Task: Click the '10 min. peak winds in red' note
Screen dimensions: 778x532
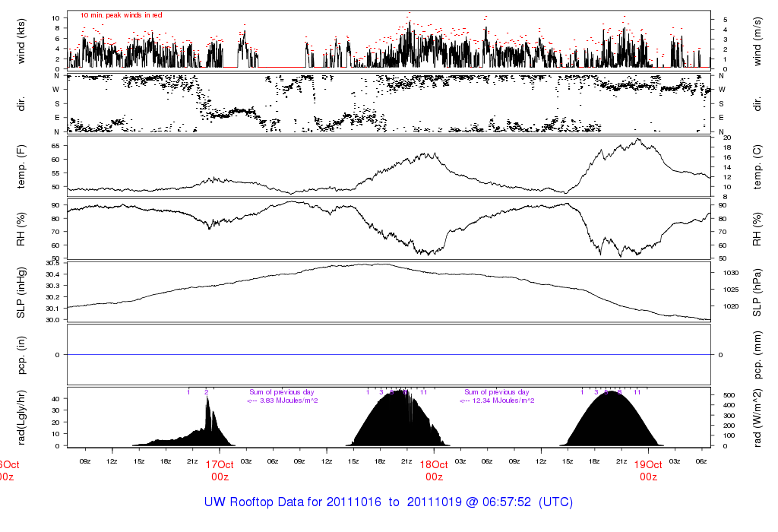Action: tap(121, 15)
